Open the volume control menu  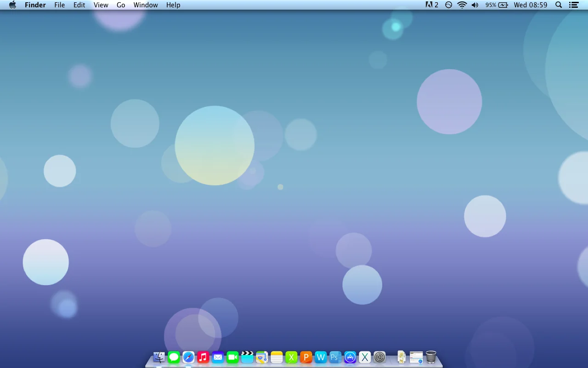click(x=475, y=5)
